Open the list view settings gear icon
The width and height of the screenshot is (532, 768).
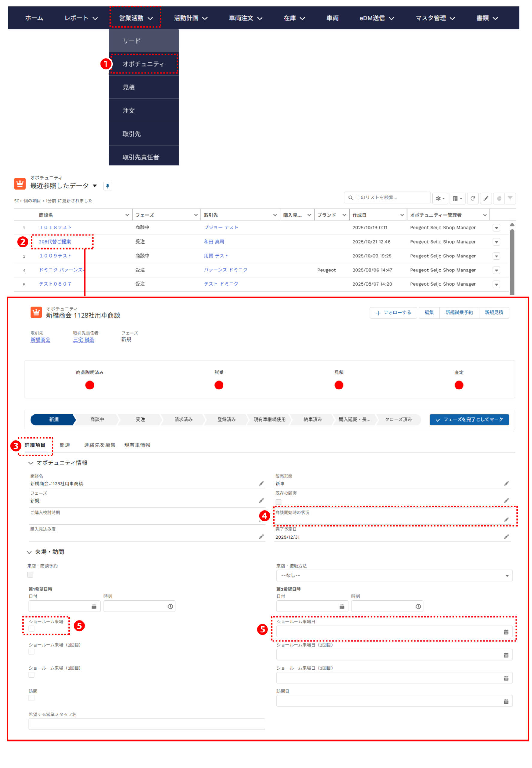[x=440, y=198]
